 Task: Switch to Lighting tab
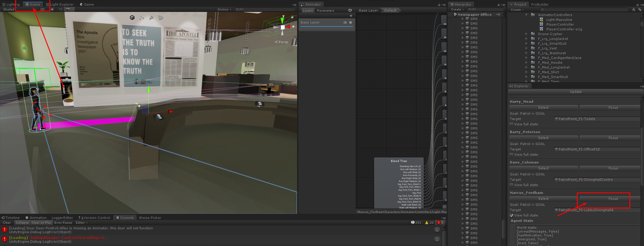coord(11,4)
